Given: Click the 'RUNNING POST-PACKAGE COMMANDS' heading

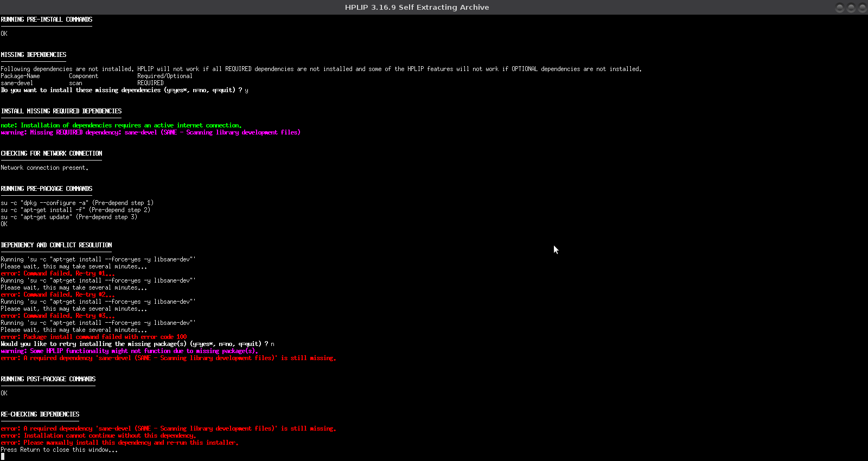Looking at the screenshot, I should coord(48,379).
